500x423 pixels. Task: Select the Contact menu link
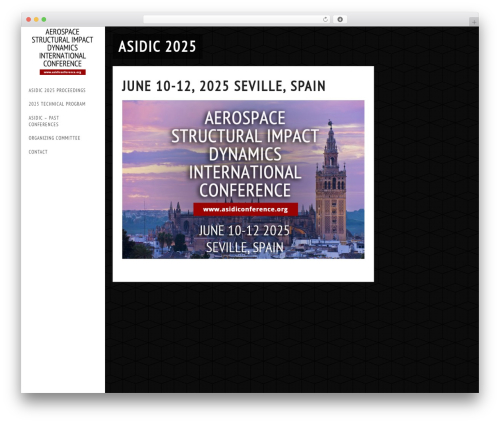[x=38, y=152]
